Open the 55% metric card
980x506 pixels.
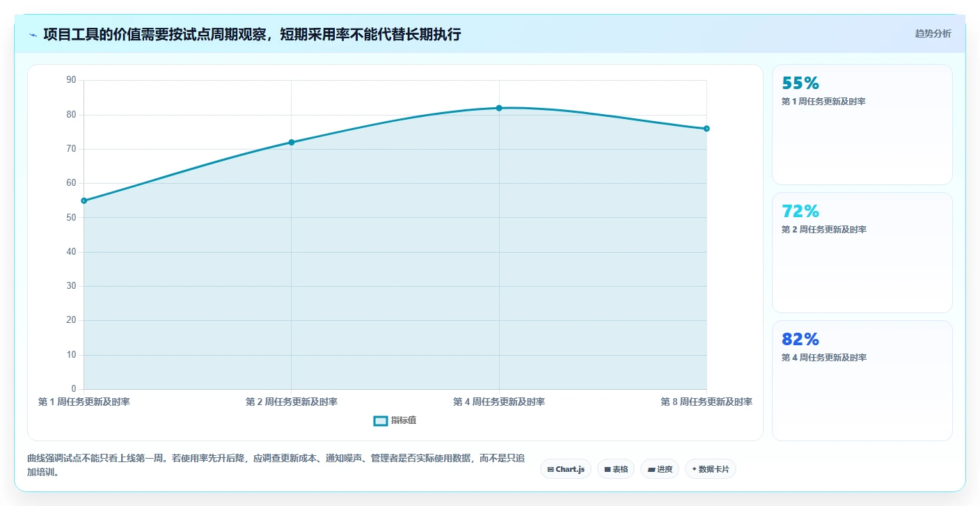(x=862, y=125)
